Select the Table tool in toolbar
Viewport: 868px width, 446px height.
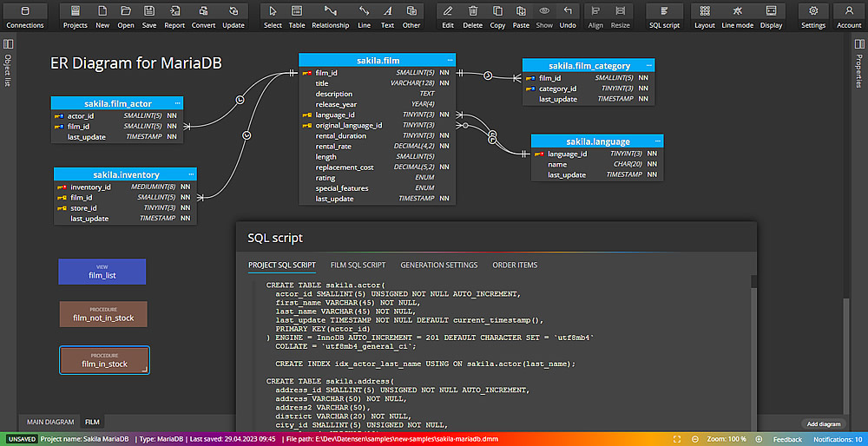tap(297, 16)
